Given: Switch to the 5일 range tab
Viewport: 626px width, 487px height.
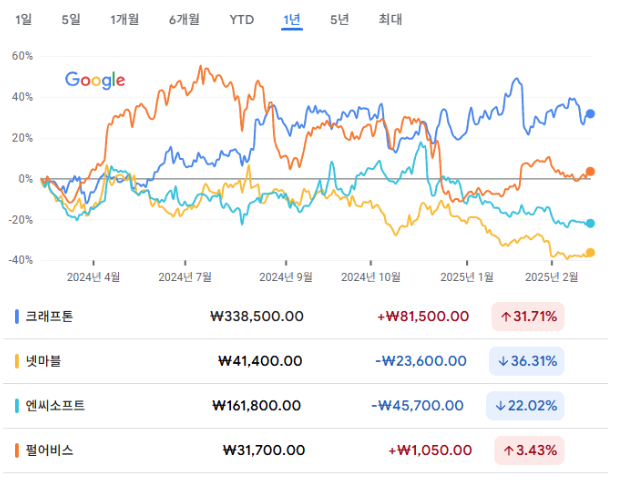Looking at the screenshot, I should click(x=71, y=19).
